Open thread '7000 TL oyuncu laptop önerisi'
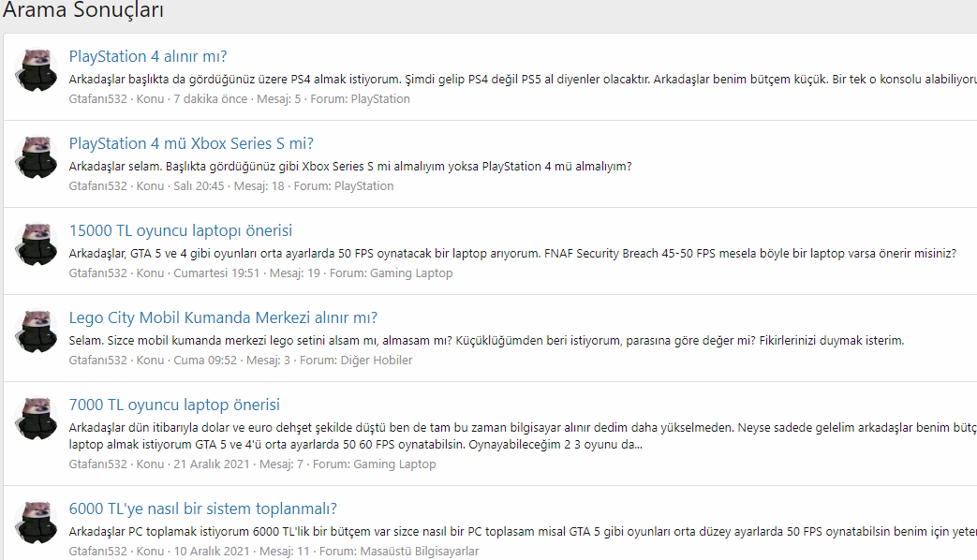Image resolution: width=977 pixels, height=560 pixels. (174, 405)
